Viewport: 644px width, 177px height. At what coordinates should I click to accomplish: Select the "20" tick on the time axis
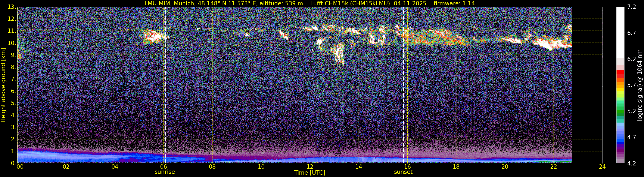[505, 167]
